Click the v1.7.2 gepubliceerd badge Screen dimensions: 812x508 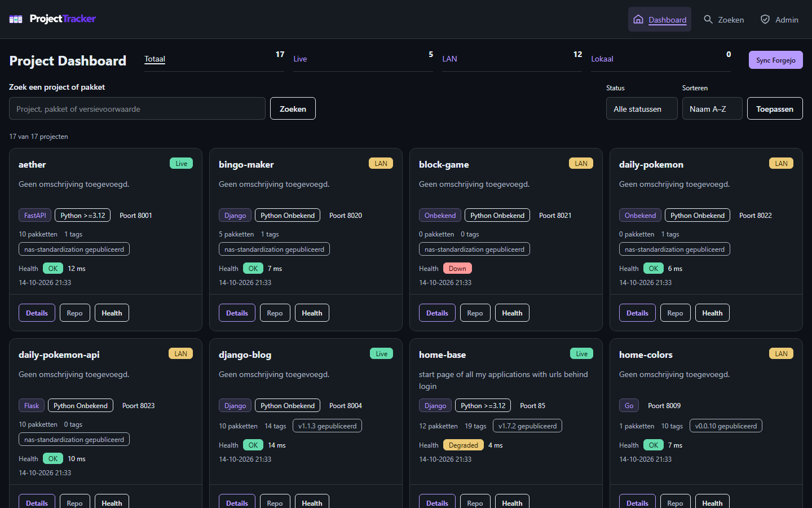click(527, 426)
